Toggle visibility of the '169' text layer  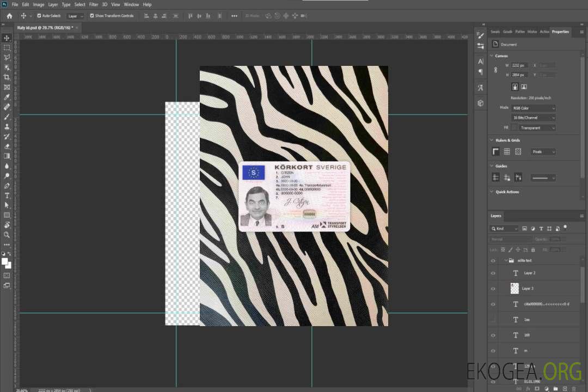(x=493, y=335)
